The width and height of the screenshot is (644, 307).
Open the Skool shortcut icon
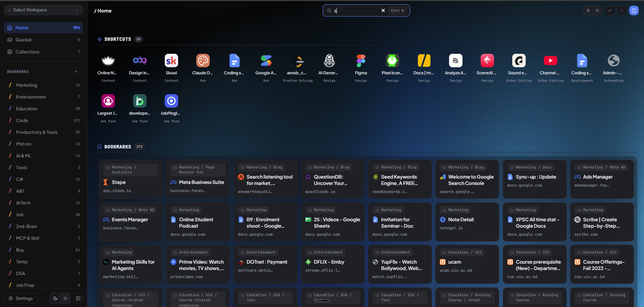pos(171,61)
